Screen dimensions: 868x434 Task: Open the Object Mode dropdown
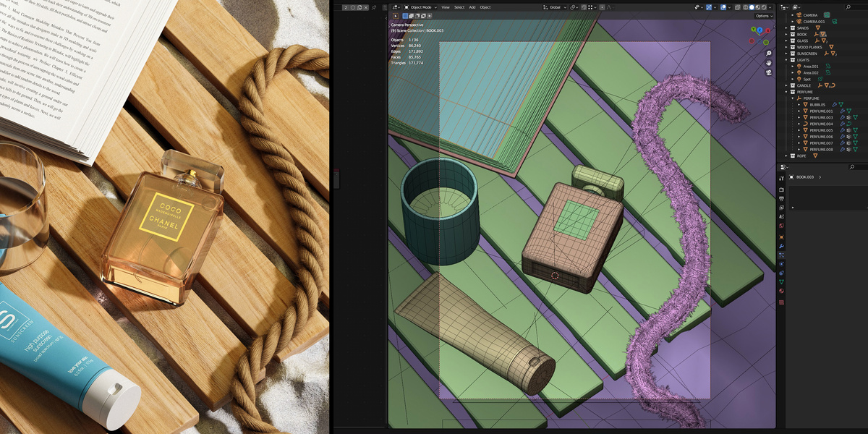pyautogui.click(x=421, y=7)
